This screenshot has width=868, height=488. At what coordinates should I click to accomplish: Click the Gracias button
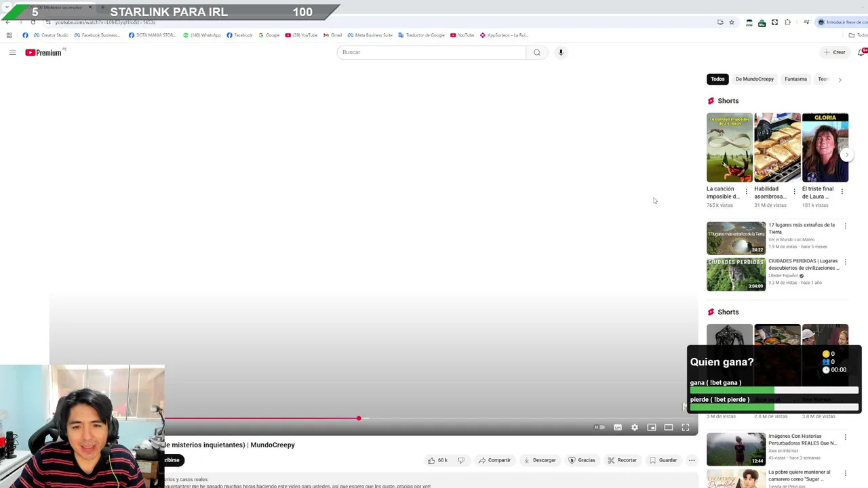coord(582,460)
